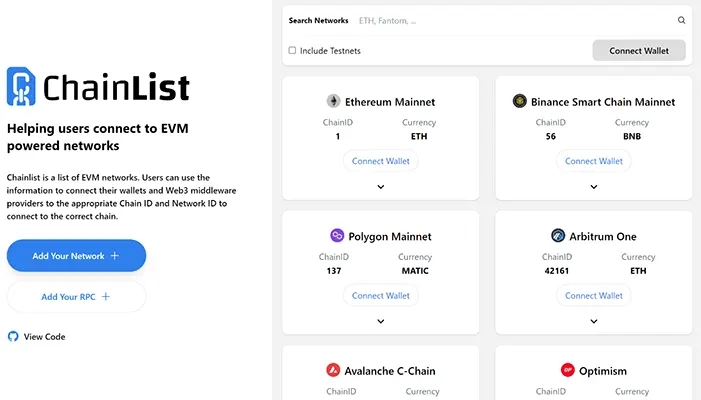This screenshot has height=400, width=701.
Task: Expand the Arbitrum One card chevron
Action: (x=594, y=321)
